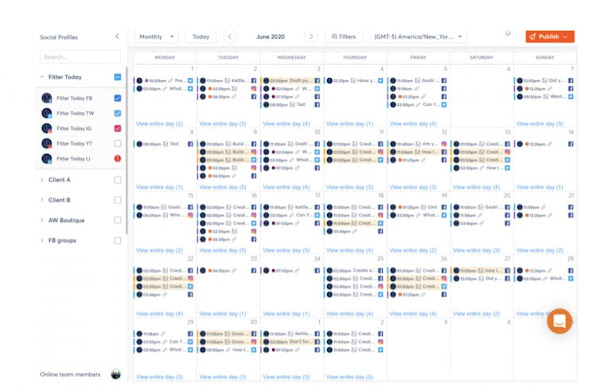
Task: Open the orange chat support bubble
Action: (559, 321)
